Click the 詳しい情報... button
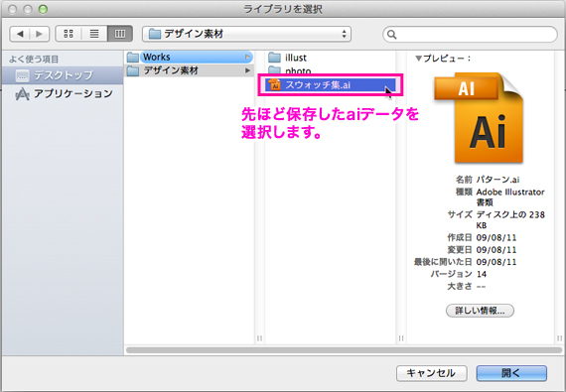The image size is (566, 392). (x=480, y=311)
